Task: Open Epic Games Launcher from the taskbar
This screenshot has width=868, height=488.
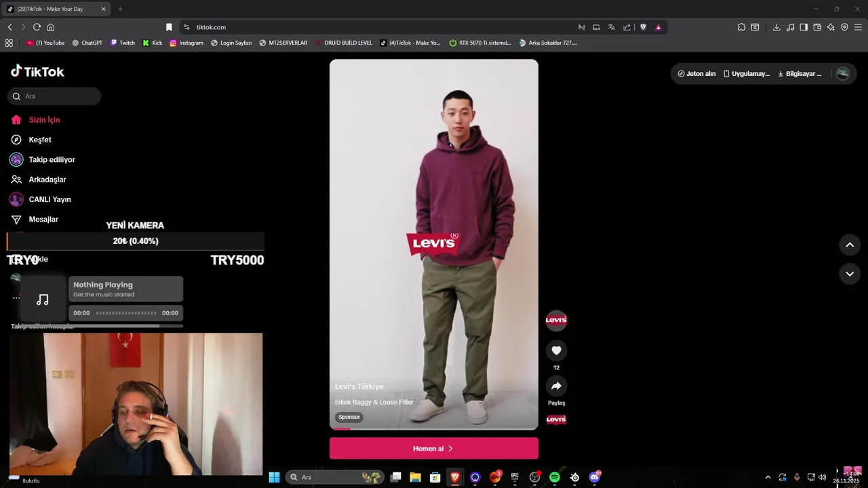Action: pos(515,477)
